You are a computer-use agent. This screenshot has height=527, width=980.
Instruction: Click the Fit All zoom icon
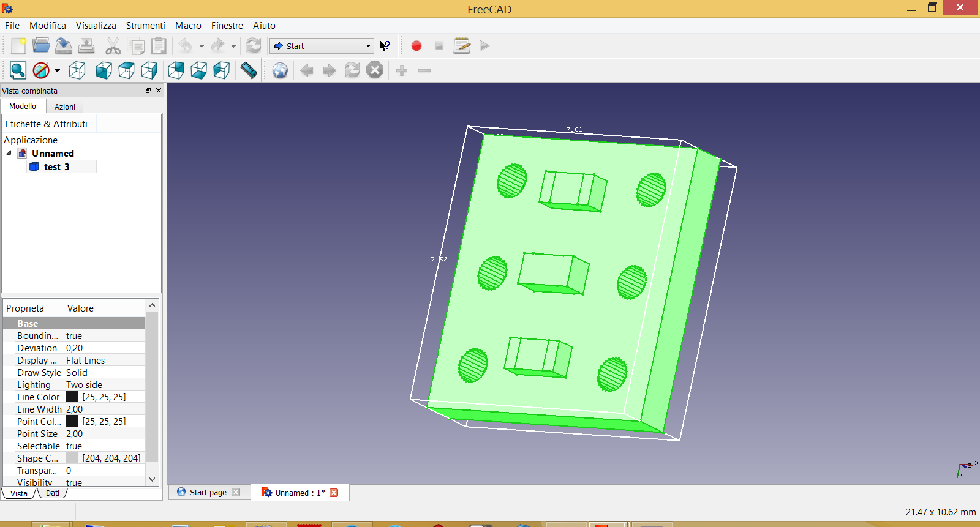[x=18, y=71]
